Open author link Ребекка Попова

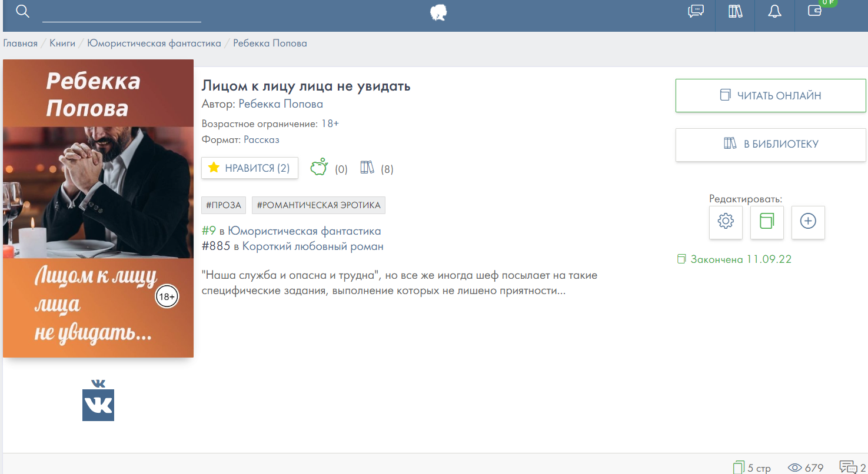280,104
